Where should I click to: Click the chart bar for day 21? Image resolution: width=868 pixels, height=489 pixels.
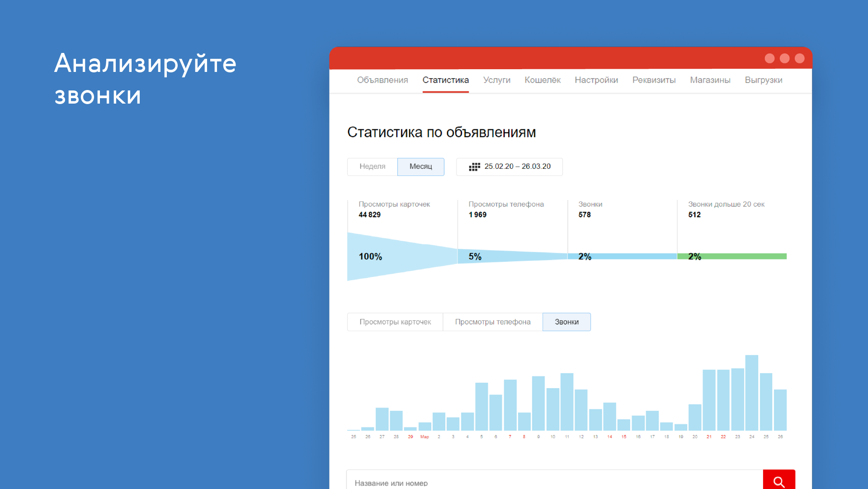[709, 400]
